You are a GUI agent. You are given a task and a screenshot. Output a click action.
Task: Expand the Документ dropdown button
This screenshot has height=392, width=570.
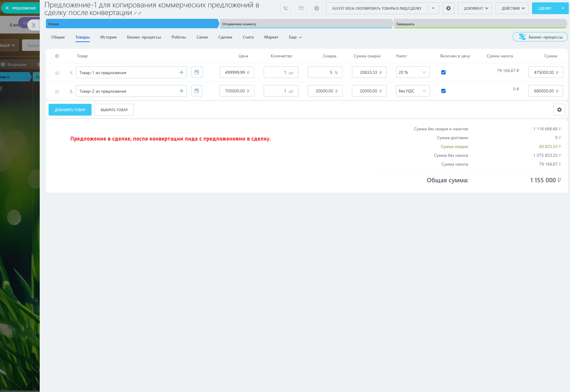[476, 8]
